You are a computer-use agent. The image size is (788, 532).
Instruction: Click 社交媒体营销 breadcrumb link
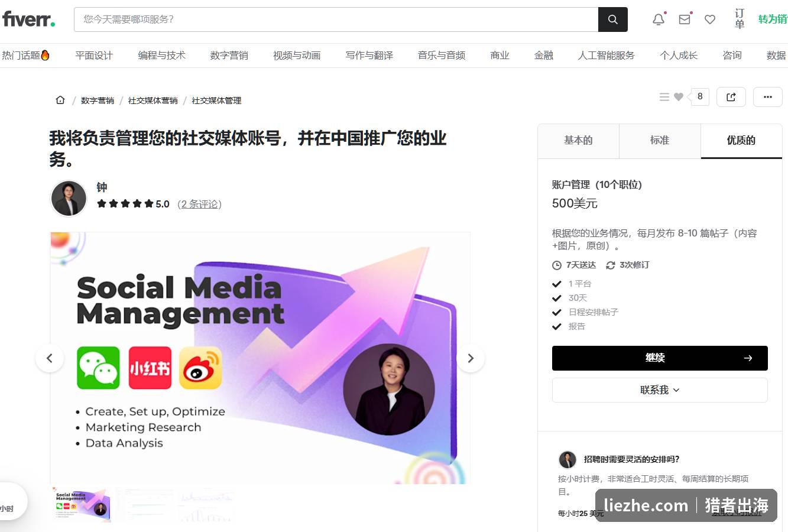tap(153, 100)
